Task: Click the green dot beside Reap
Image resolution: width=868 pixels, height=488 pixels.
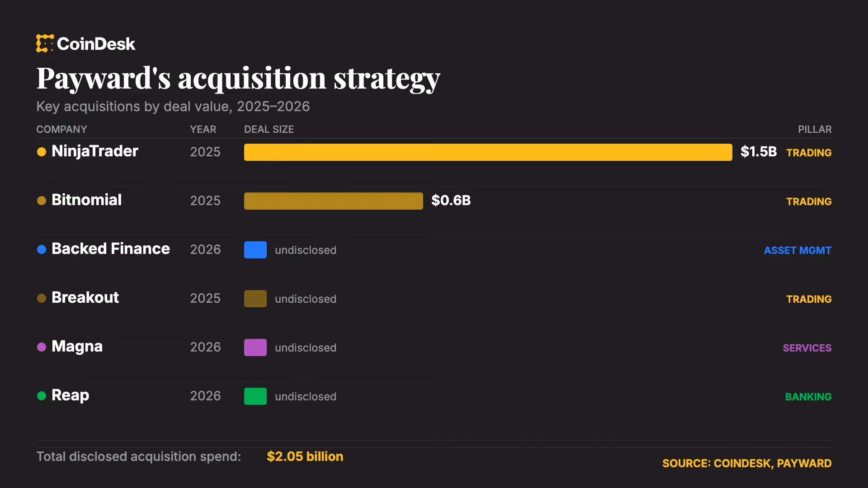Action: click(x=42, y=396)
